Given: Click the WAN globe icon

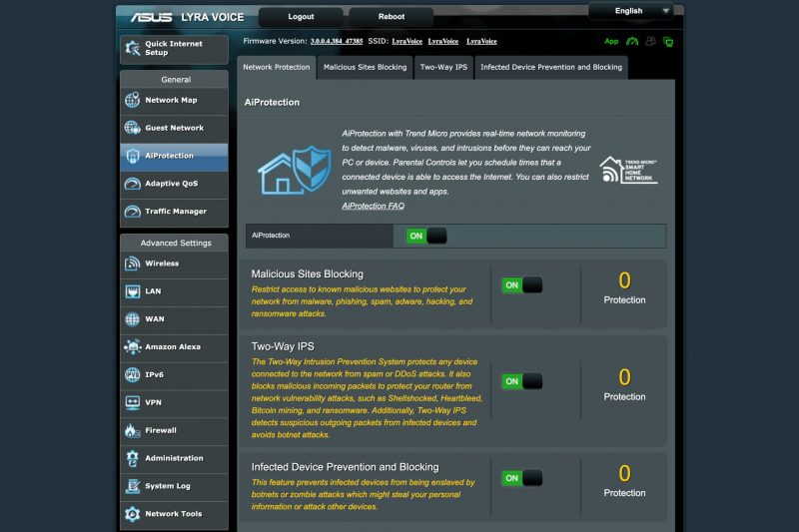Looking at the screenshot, I should (133, 319).
